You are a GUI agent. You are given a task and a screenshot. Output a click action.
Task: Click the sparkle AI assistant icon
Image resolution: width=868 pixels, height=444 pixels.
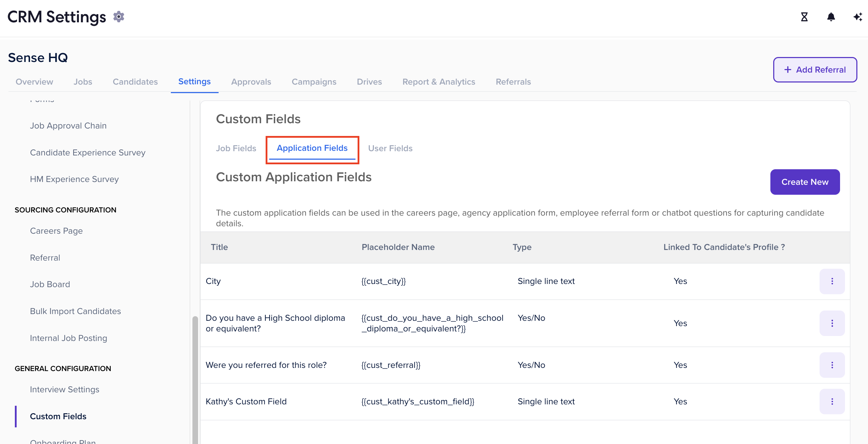[x=858, y=17]
